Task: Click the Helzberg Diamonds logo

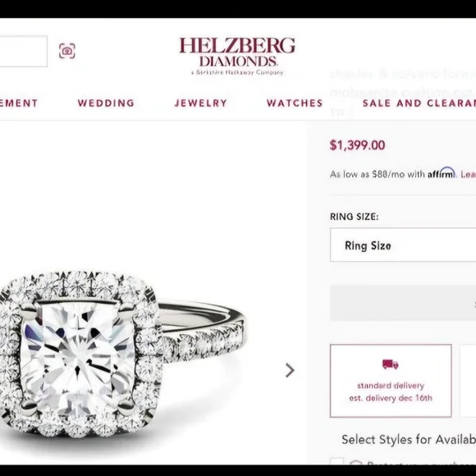Action: 237,56
